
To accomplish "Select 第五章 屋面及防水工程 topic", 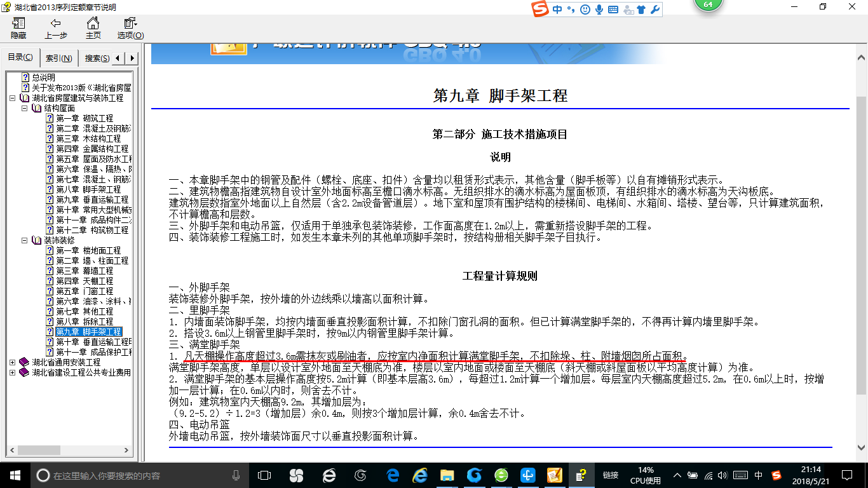I will pos(93,159).
